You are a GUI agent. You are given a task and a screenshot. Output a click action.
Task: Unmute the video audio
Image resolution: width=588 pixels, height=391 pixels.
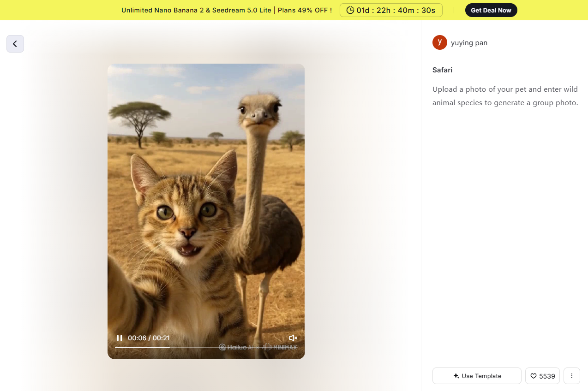click(293, 338)
